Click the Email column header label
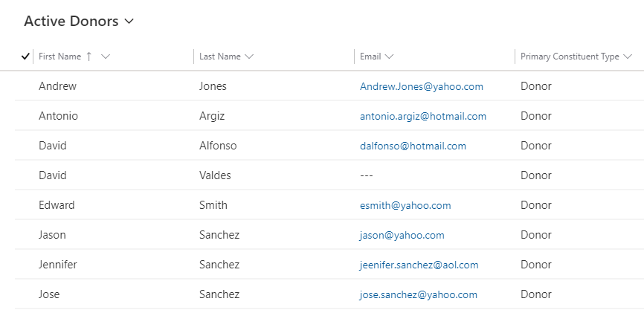 coord(370,56)
